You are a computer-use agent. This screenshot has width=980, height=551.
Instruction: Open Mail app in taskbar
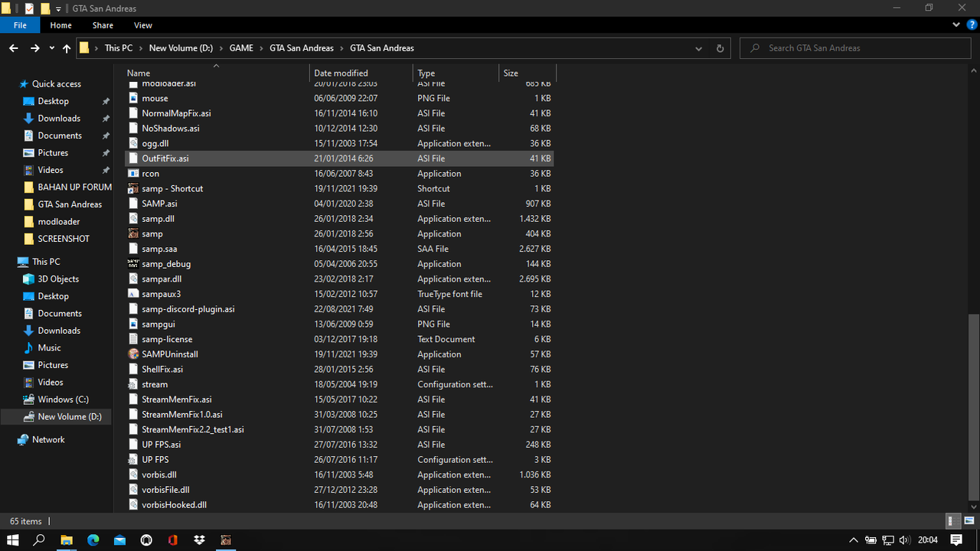coord(119,540)
